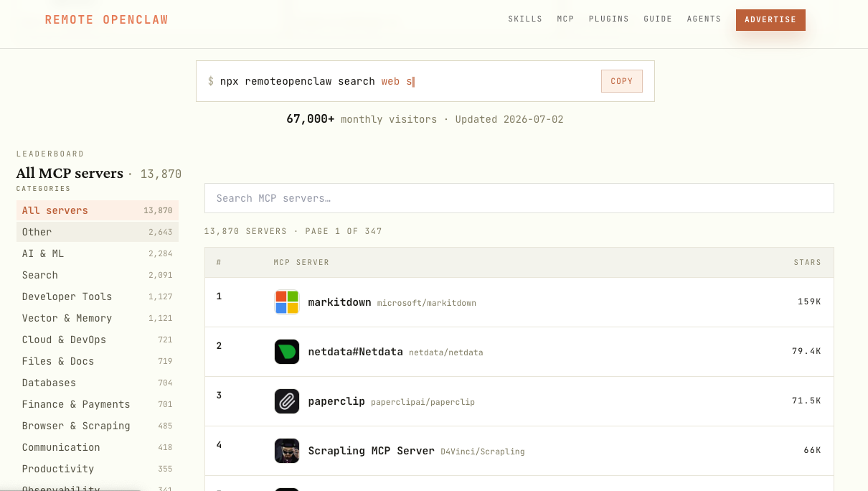Select the Other category
Image resolution: width=868 pixels, height=491 pixels.
coord(98,232)
